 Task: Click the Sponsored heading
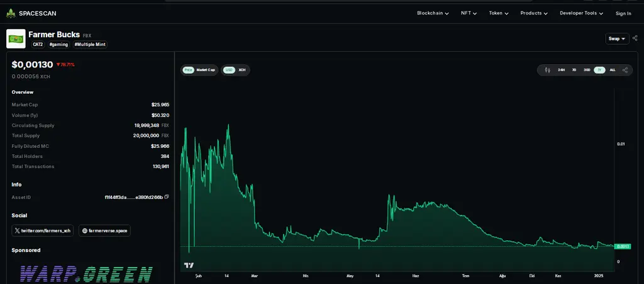coord(26,250)
